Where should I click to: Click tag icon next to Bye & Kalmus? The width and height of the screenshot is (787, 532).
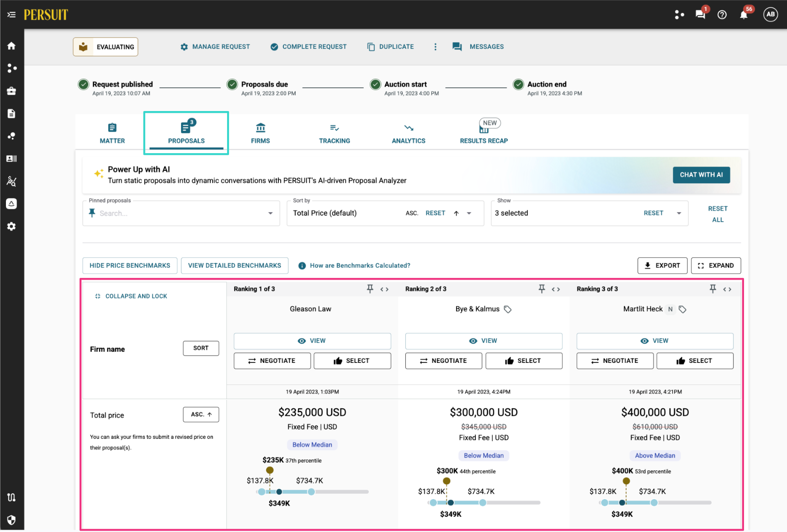pyautogui.click(x=508, y=309)
